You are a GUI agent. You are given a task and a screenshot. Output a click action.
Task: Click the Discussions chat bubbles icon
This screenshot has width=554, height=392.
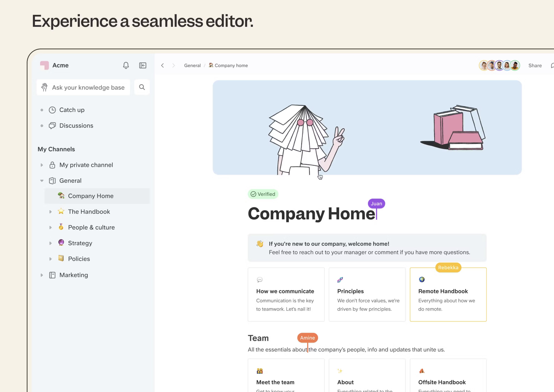pyautogui.click(x=52, y=126)
